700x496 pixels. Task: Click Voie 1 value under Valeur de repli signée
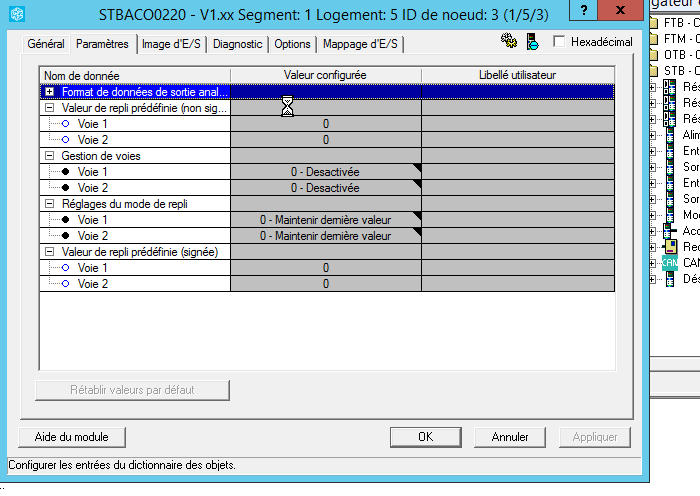(326, 268)
